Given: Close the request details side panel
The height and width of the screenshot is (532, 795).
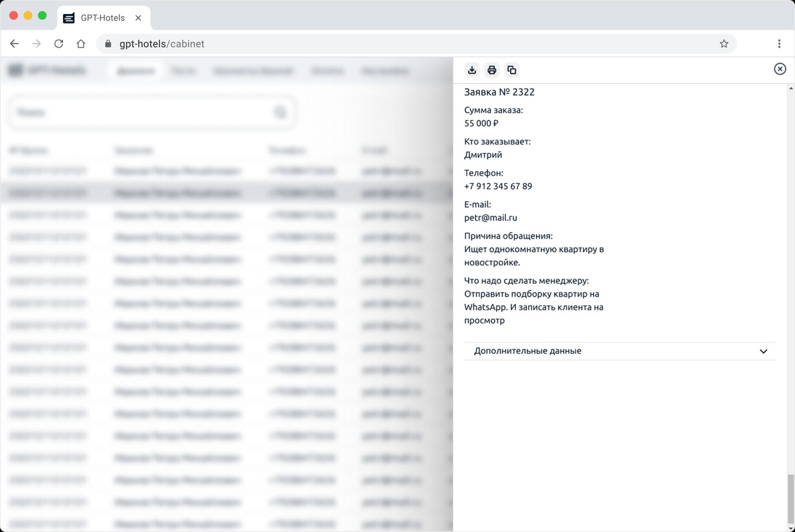Looking at the screenshot, I should [x=780, y=69].
